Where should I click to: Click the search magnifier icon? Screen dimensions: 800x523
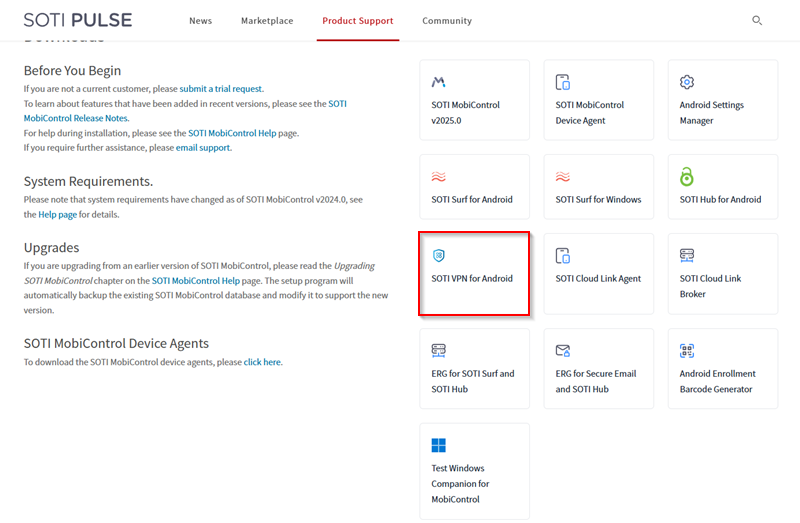pos(757,20)
